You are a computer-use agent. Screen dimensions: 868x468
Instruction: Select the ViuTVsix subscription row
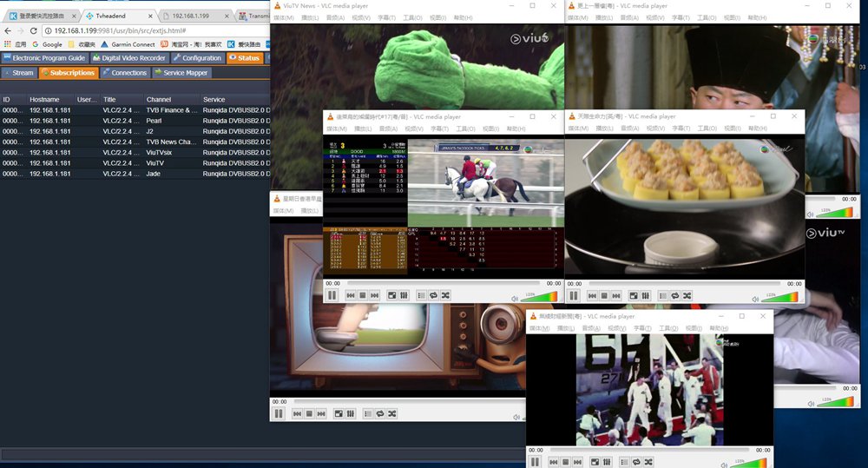coord(135,152)
